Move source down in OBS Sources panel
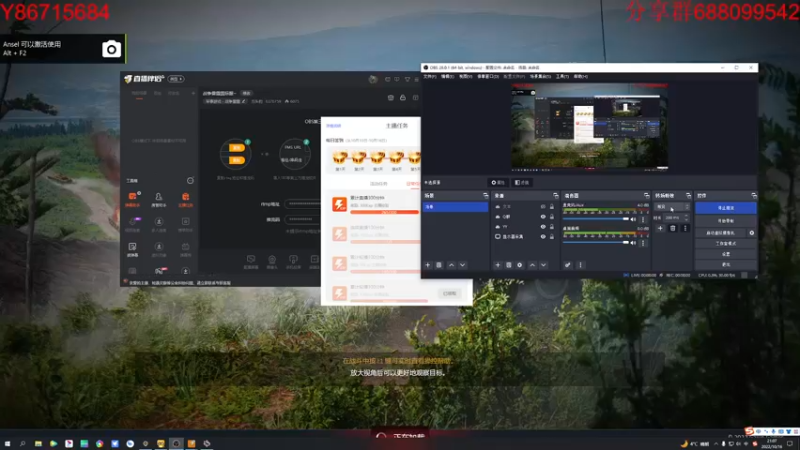This screenshot has height=450, width=800. click(543, 265)
